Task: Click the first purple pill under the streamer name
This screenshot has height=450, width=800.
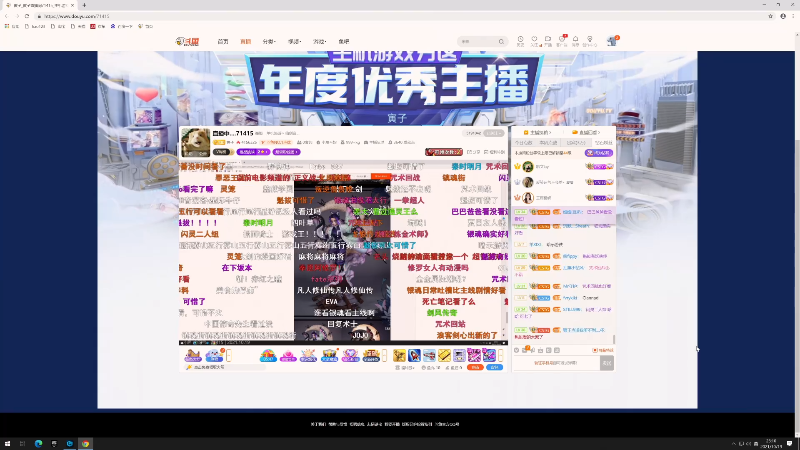Action: tap(253, 152)
